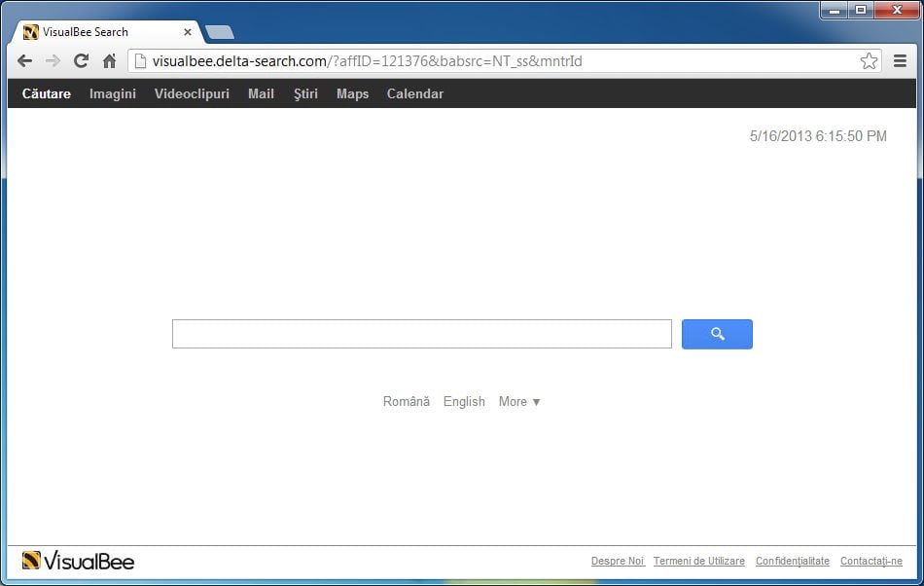Switch to Videoclipuri search
The height and width of the screenshot is (586, 924).
[x=192, y=93]
